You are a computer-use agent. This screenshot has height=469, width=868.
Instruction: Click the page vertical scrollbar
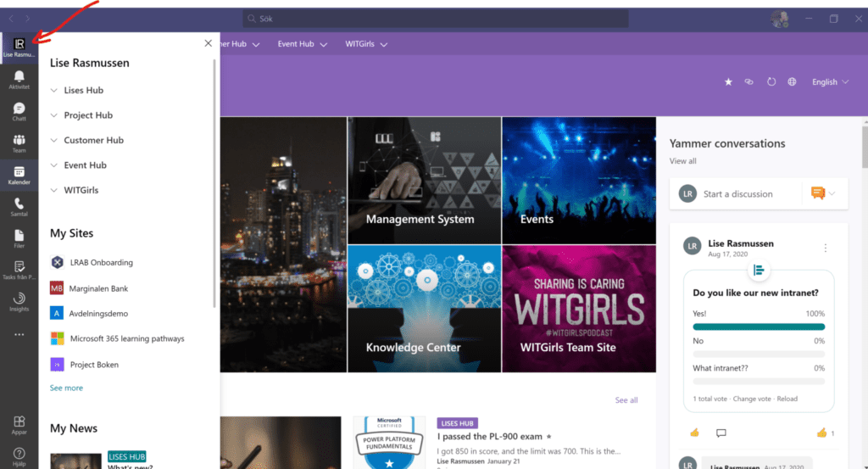click(x=865, y=146)
